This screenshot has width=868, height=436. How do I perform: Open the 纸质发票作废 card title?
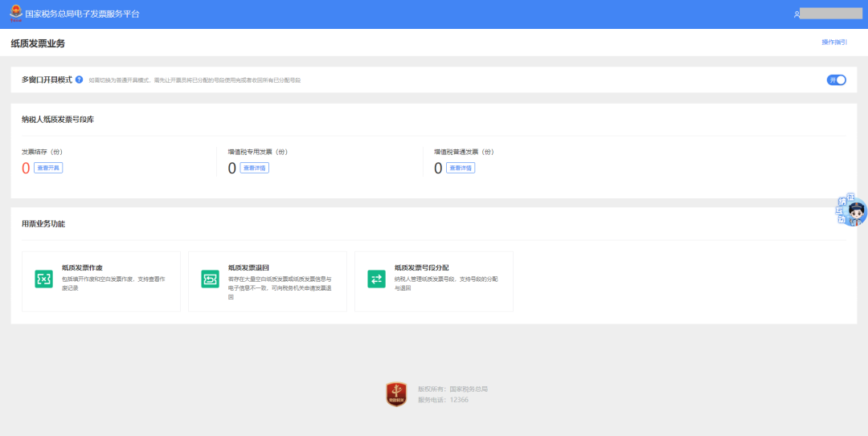coord(82,267)
